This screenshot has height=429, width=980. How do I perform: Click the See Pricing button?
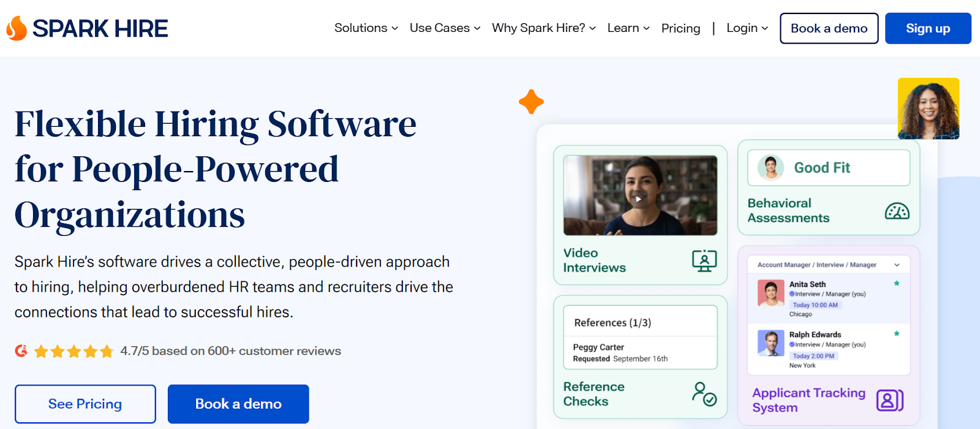(x=85, y=404)
